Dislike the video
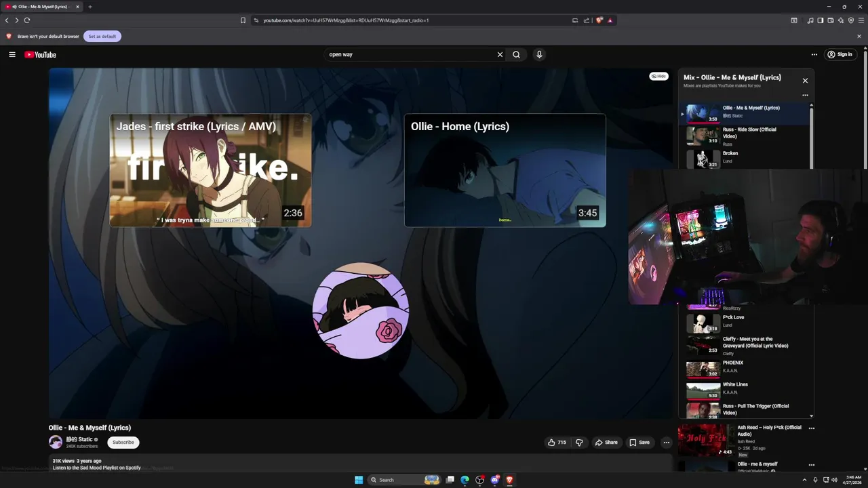This screenshot has height=488, width=868. click(579, 442)
